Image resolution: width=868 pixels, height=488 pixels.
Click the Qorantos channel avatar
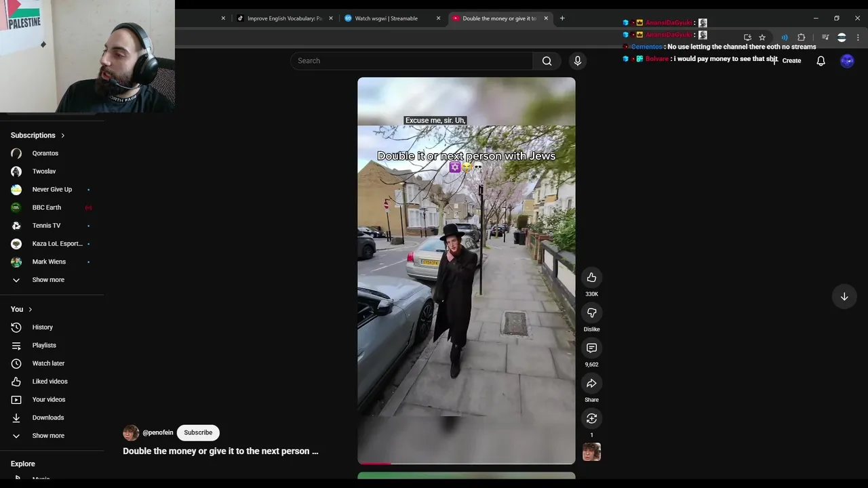click(x=16, y=153)
